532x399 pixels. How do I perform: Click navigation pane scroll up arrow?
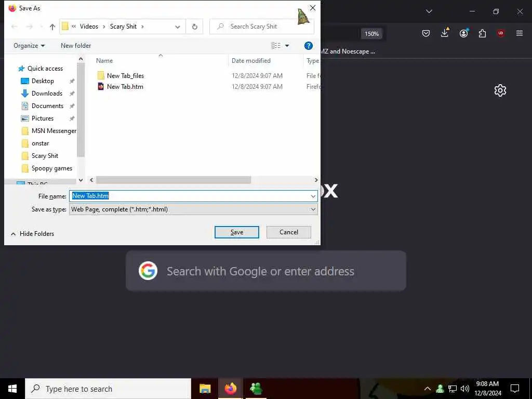click(x=81, y=59)
